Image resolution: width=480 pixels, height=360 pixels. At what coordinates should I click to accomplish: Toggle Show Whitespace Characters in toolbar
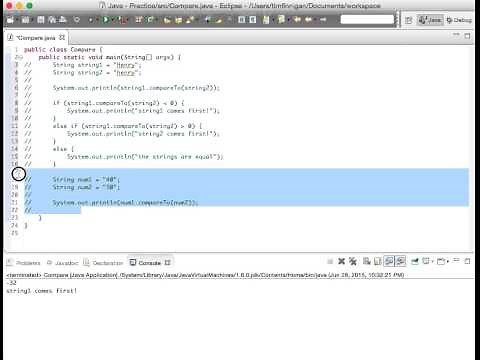[x=253, y=20]
